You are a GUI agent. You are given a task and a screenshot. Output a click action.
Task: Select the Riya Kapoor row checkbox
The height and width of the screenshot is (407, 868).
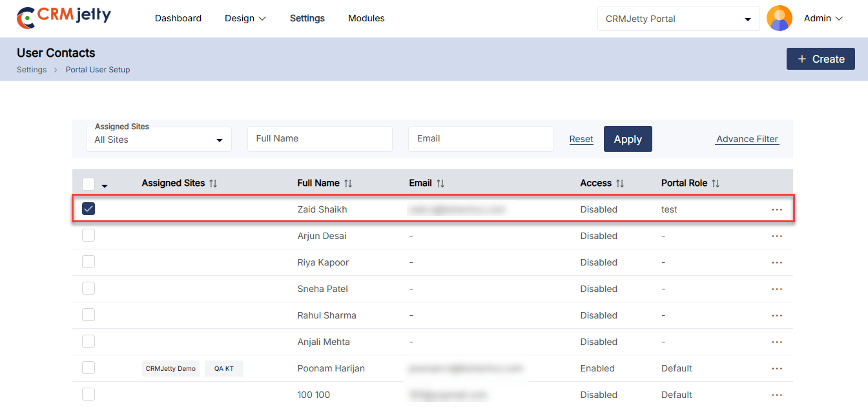tap(88, 262)
